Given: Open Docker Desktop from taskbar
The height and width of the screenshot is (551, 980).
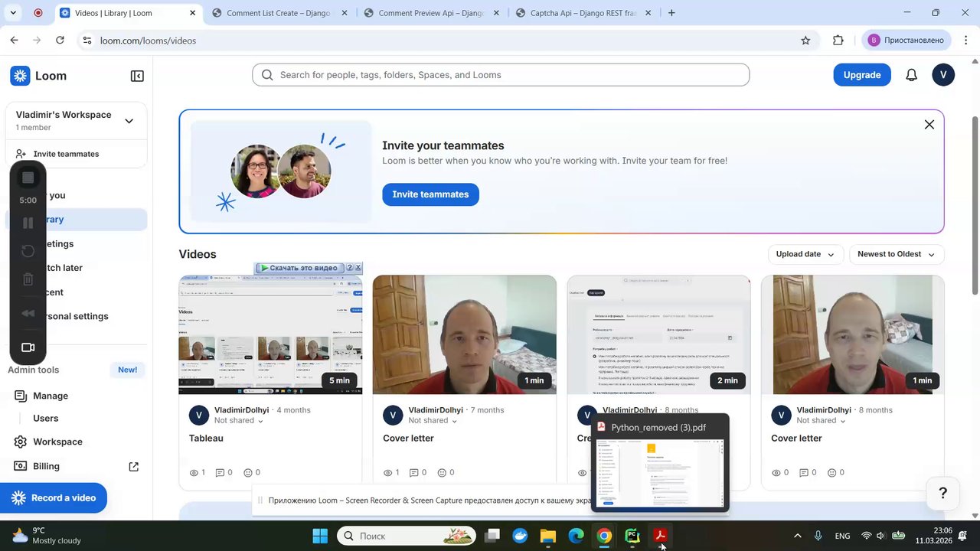Looking at the screenshot, I should tap(520, 536).
